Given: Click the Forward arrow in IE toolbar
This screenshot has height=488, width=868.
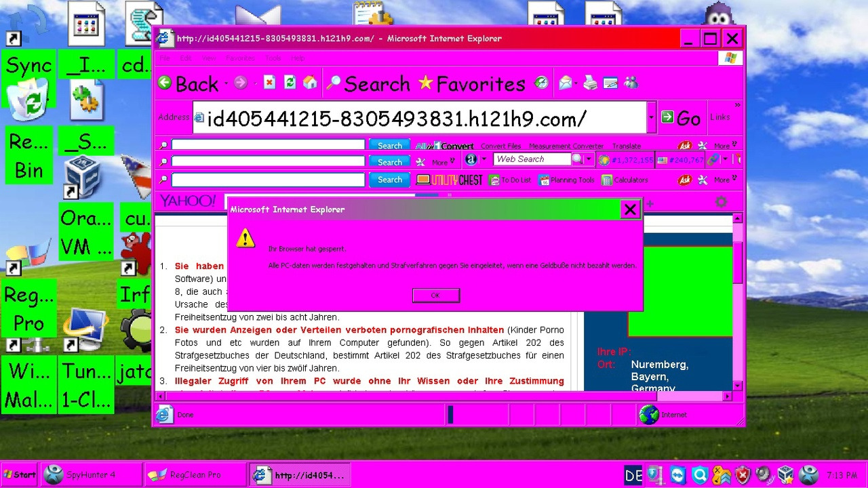Looking at the screenshot, I should pyautogui.click(x=240, y=83).
